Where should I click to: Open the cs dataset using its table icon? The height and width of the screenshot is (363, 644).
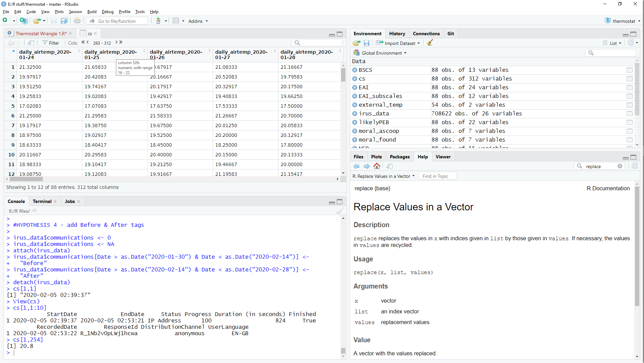629,79
